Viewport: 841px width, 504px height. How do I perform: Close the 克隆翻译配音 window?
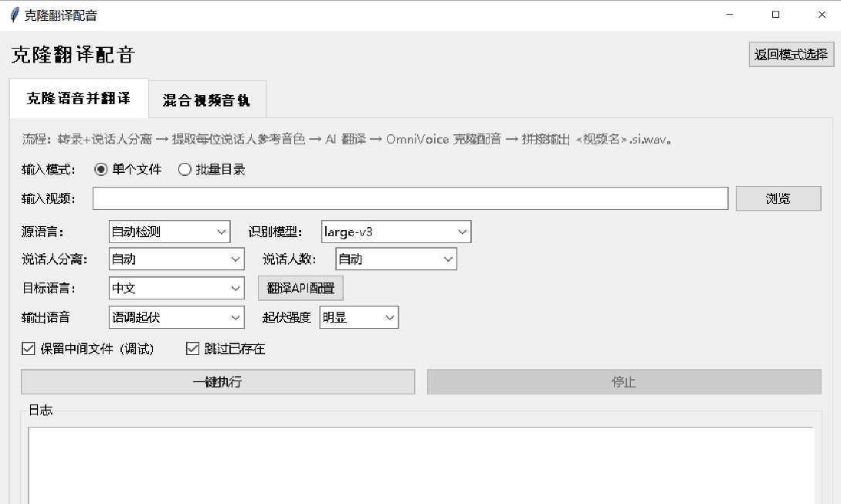[x=822, y=15]
